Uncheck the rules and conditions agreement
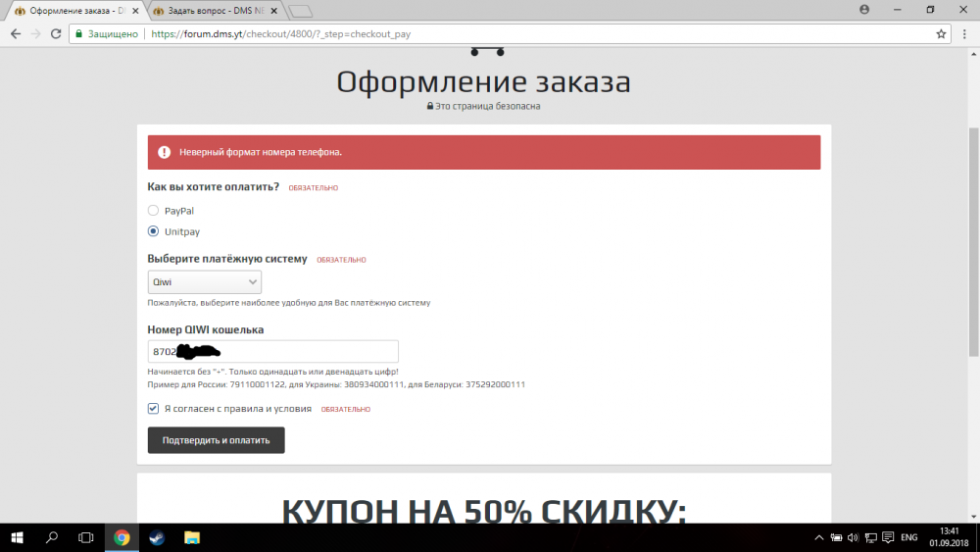The width and height of the screenshot is (980, 552). point(153,409)
